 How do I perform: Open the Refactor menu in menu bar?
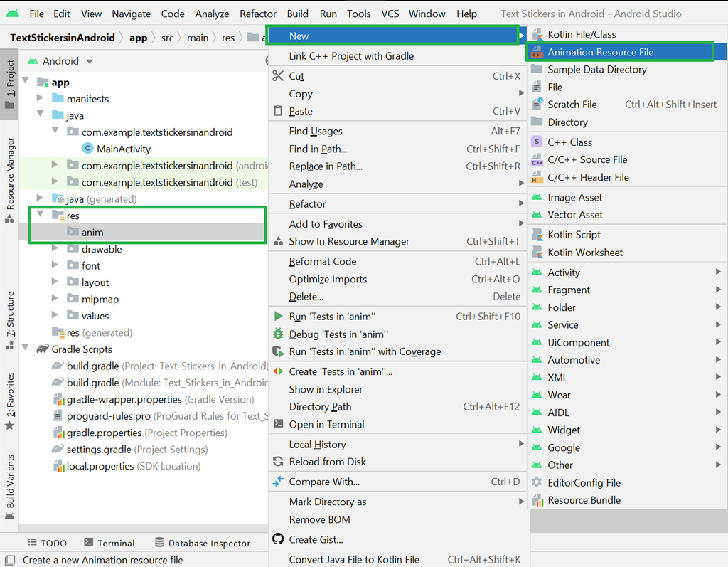pyautogui.click(x=257, y=14)
